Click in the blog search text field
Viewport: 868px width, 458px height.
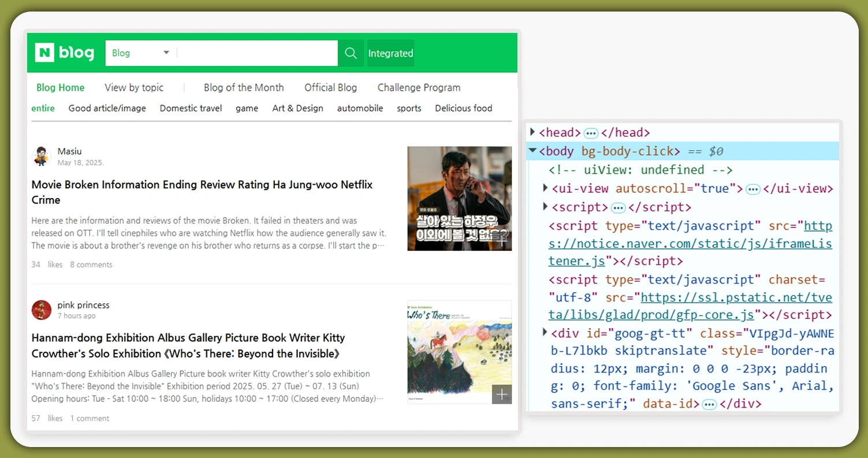[x=257, y=53]
